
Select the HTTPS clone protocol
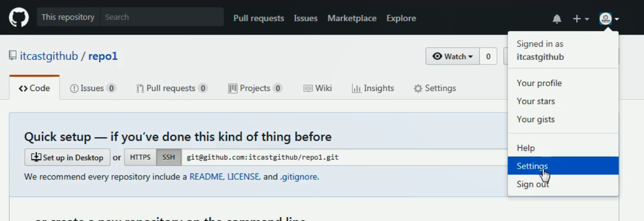(x=140, y=157)
